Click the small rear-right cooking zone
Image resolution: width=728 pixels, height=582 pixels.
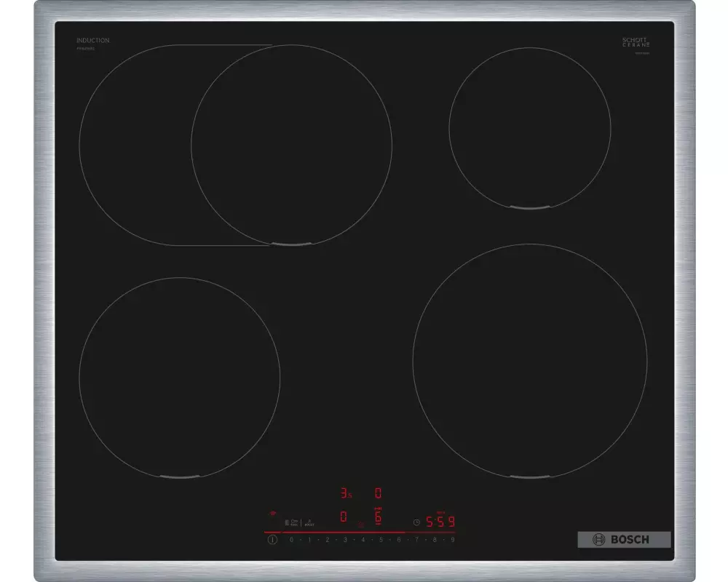[529, 129]
